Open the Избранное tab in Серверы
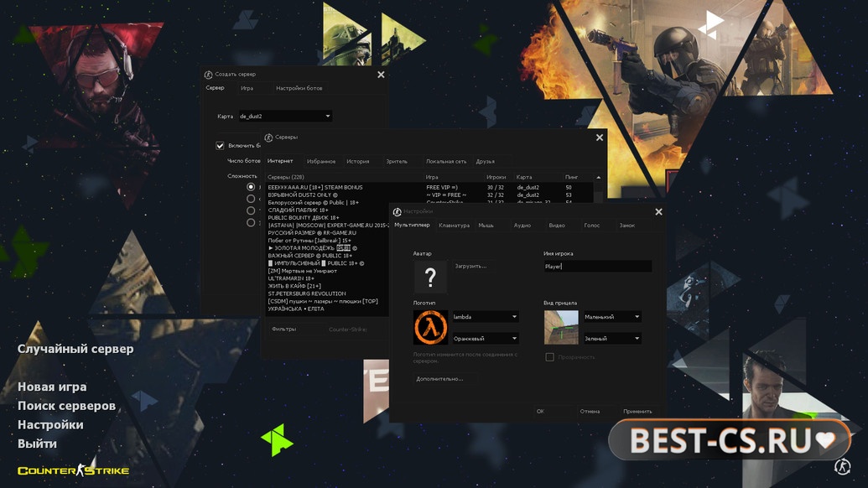Screen dimensions: 868x488 coord(321,162)
